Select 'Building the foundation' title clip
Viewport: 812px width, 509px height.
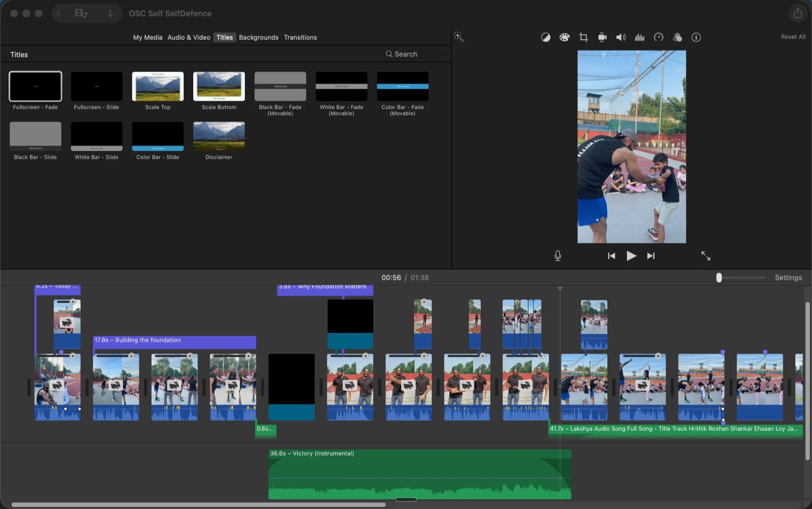coord(175,342)
